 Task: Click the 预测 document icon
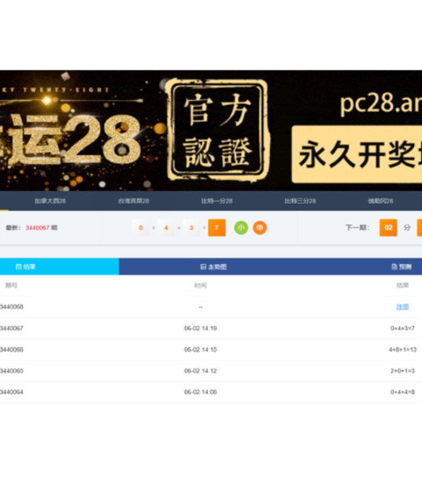(394, 266)
